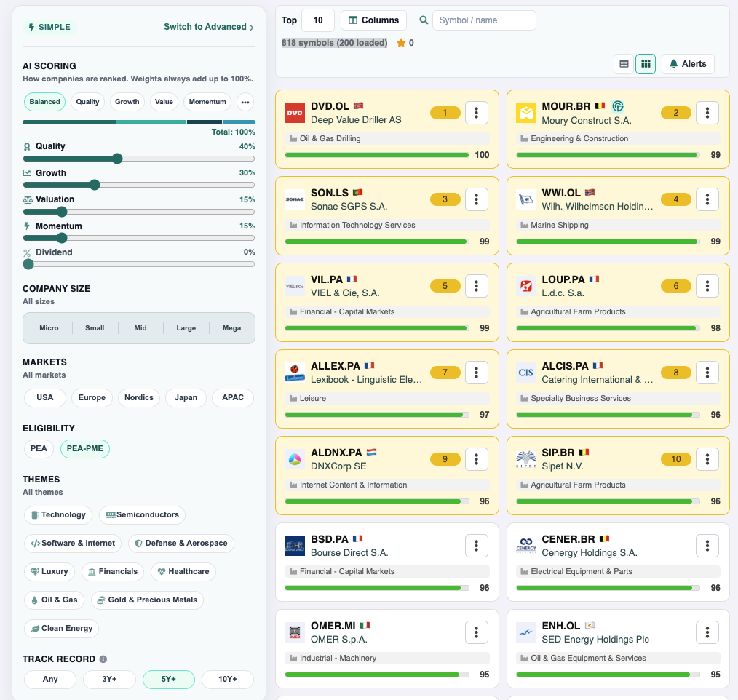This screenshot has height=700, width=738.
Task: Click Track Record info icon
Action: tap(103, 659)
